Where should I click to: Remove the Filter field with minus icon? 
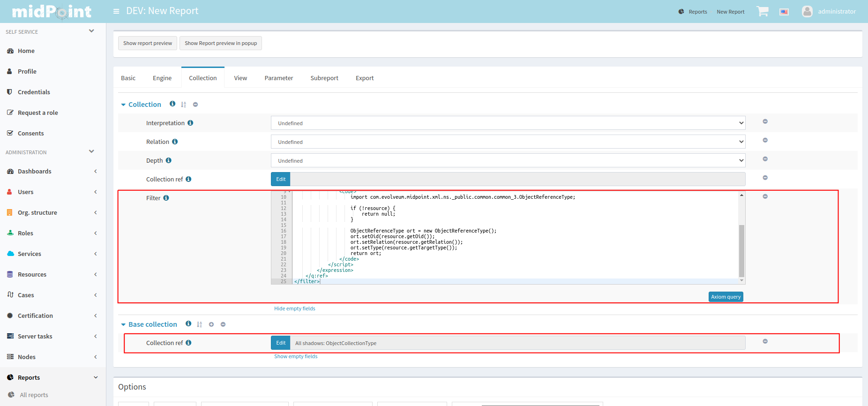click(x=765, y=196)
